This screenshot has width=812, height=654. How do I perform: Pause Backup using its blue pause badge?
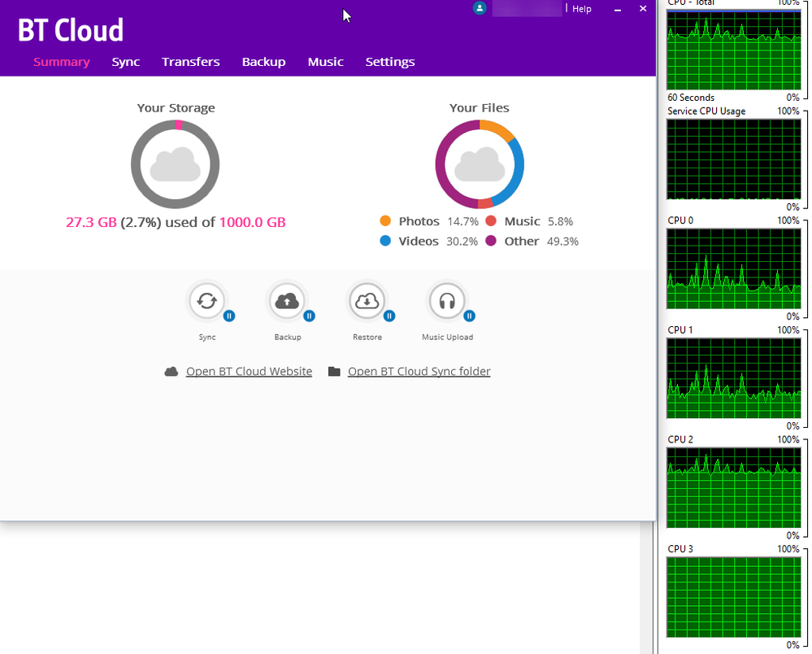click(309, 316)
